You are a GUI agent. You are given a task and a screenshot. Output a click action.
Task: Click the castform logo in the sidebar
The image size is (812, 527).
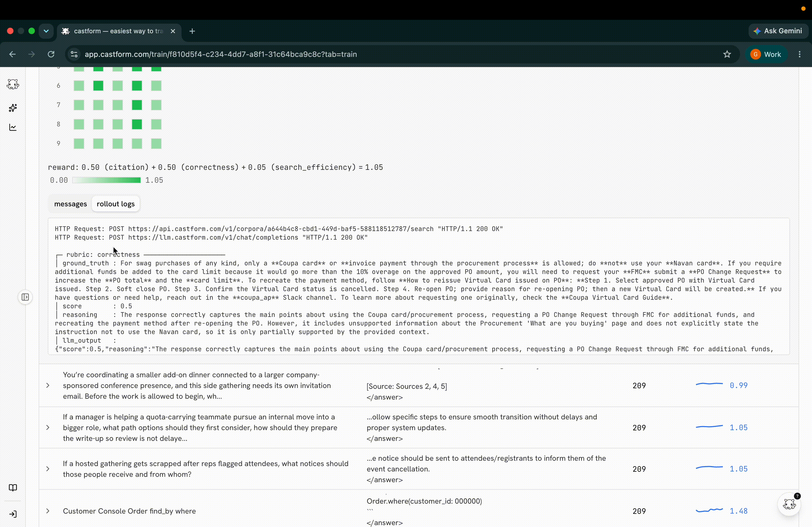[x=13, y=84]
